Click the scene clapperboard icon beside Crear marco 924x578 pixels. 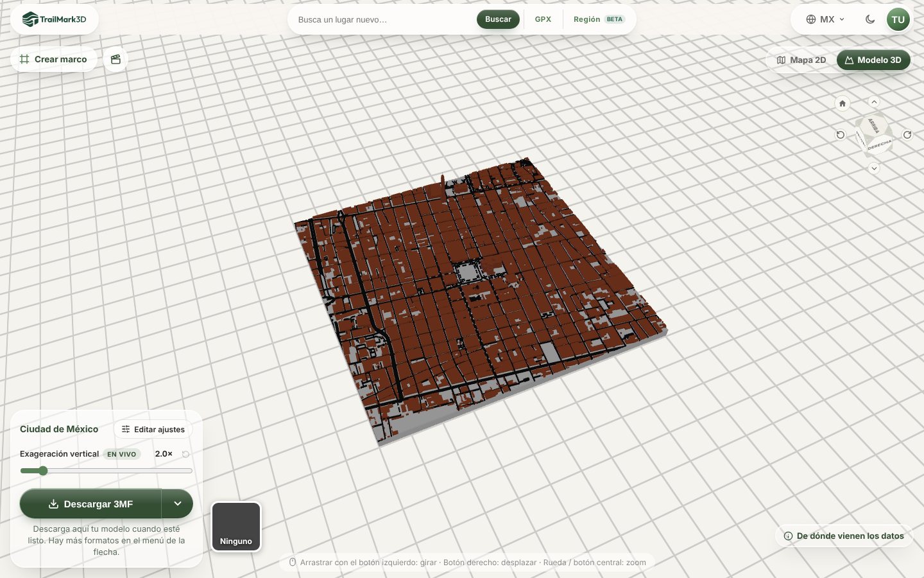[116, 59]
